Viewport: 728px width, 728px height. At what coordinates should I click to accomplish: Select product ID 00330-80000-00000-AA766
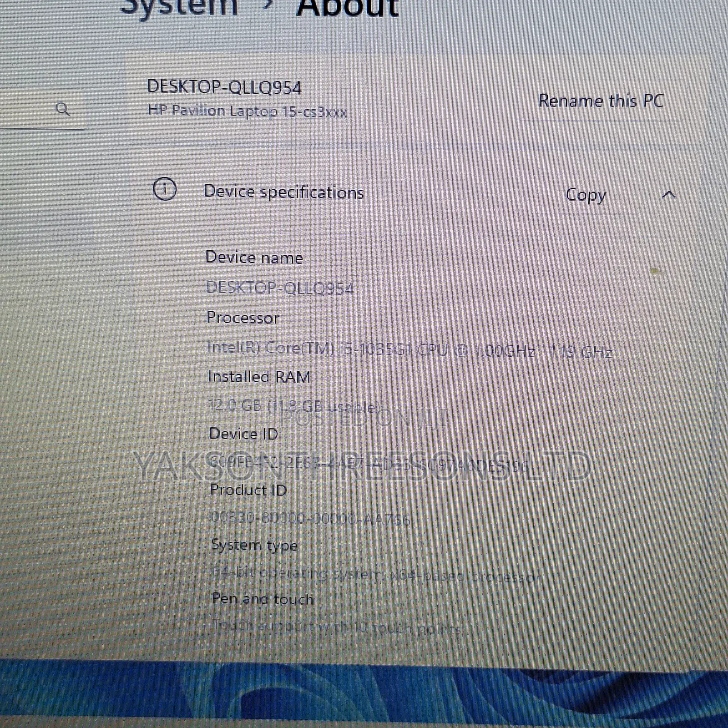pyautogui.click(x=311, y=518)
